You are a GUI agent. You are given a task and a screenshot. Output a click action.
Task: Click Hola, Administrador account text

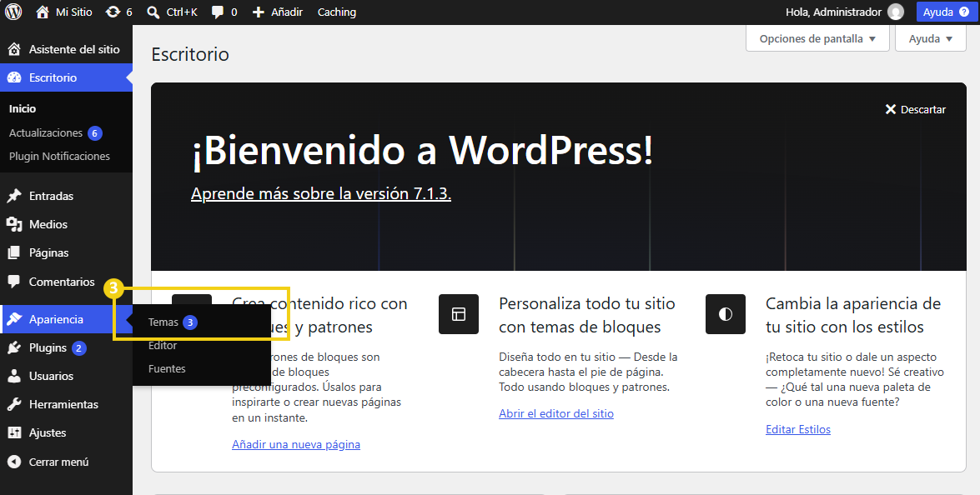834,12
